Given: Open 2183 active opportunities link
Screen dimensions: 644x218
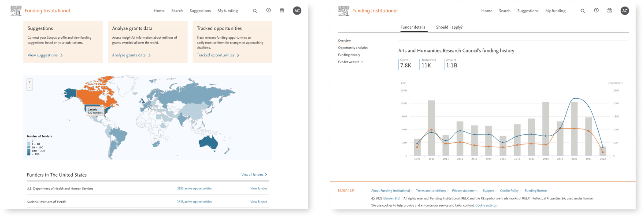Looking at the screenshot, I should (194, 188).
